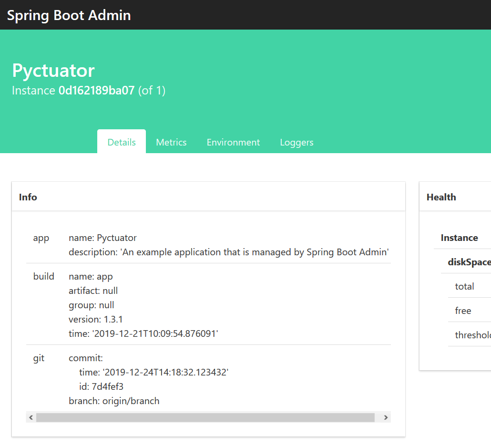This screenshot has width=491, height=448.
Task: Click the 'git' info key
Action: click(x=39, y=358)
